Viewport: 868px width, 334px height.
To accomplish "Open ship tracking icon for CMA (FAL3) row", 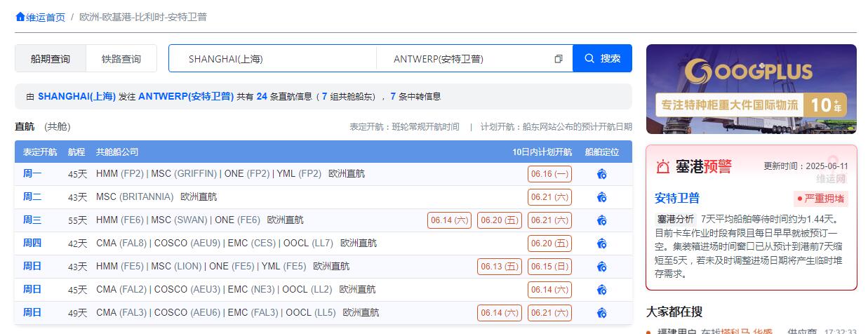I will click(601, 313).
